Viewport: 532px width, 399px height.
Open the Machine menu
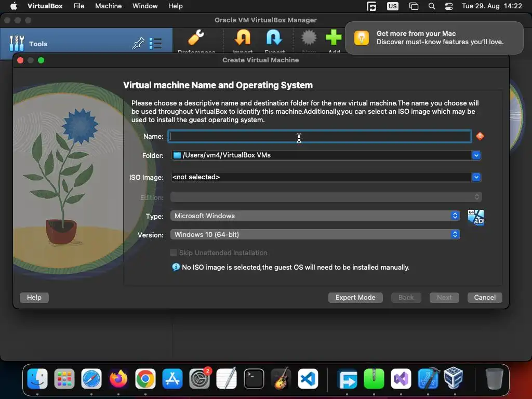click(108, 6)
